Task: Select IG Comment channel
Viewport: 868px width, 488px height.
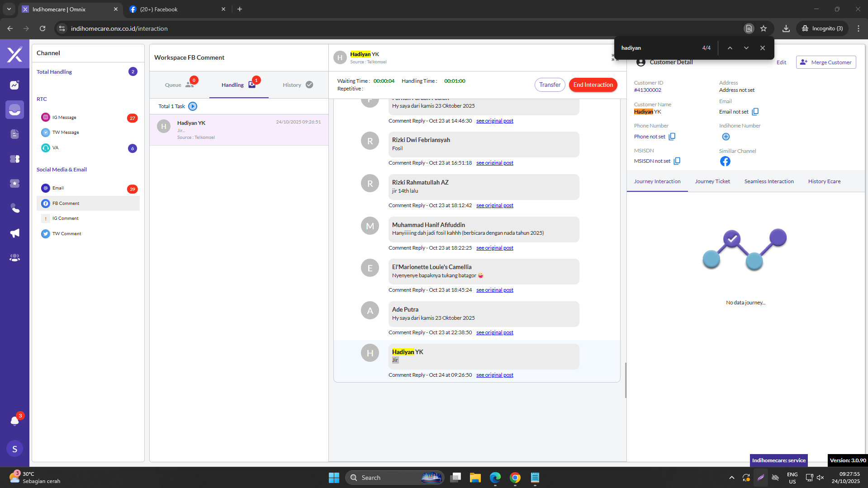Action: (x=88, y=218)
